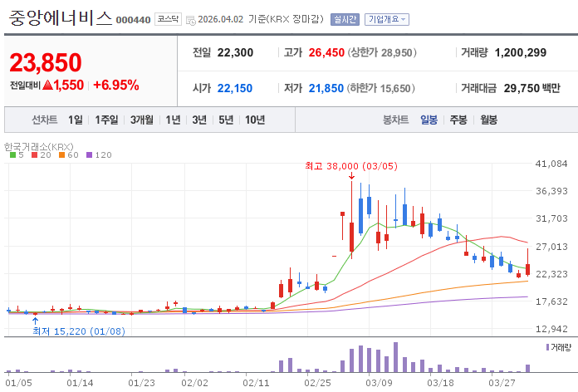
Task: Click the current price 23,850
Action: [46, 62]
